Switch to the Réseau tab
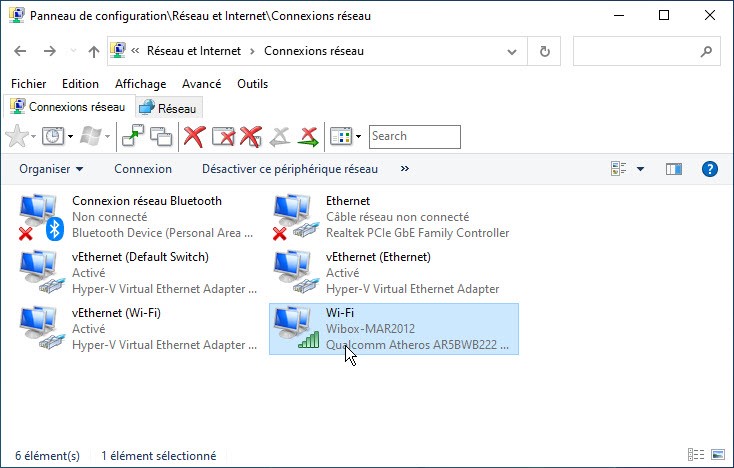 point(169,108)
